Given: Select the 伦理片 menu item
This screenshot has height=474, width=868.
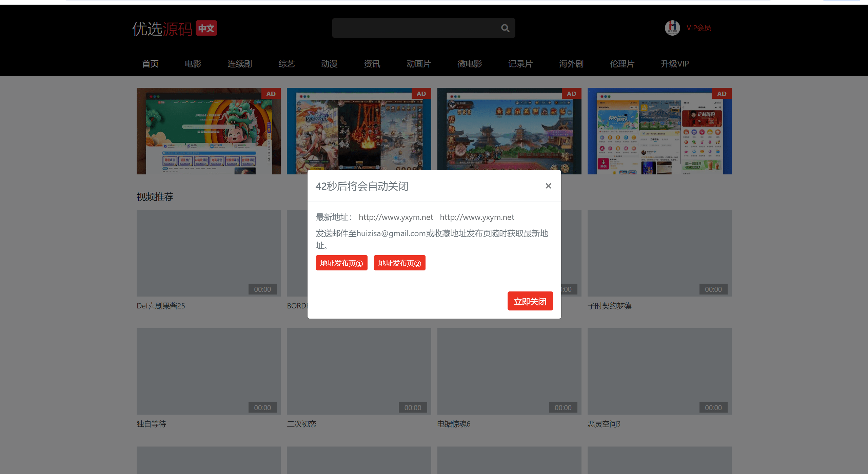Looking at the screenshot, I should (x=622, y=63).
